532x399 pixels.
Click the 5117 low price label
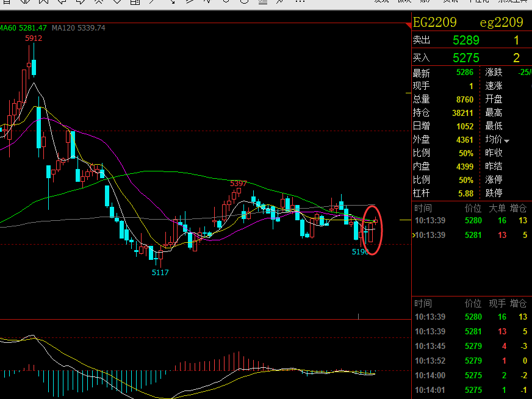pos(160,273)
